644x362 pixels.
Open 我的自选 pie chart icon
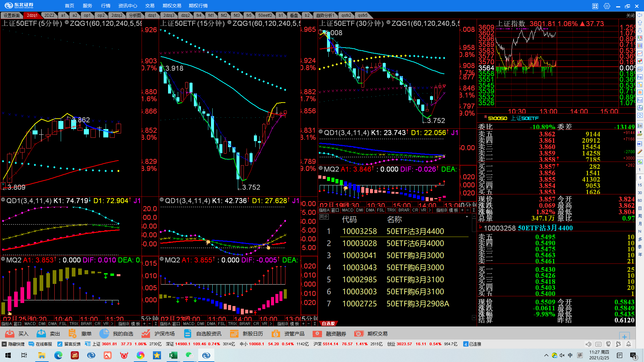pyautogui.click(x=104, y=334)
